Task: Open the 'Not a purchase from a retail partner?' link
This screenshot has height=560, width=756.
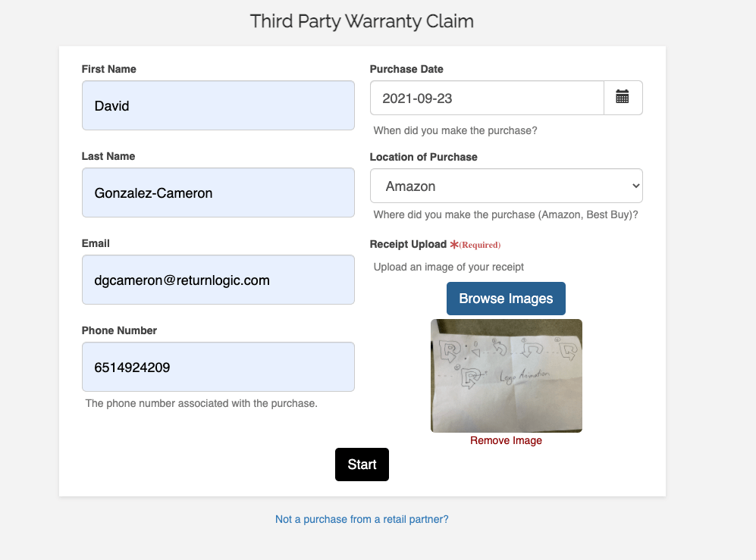Action: (362, 519)
